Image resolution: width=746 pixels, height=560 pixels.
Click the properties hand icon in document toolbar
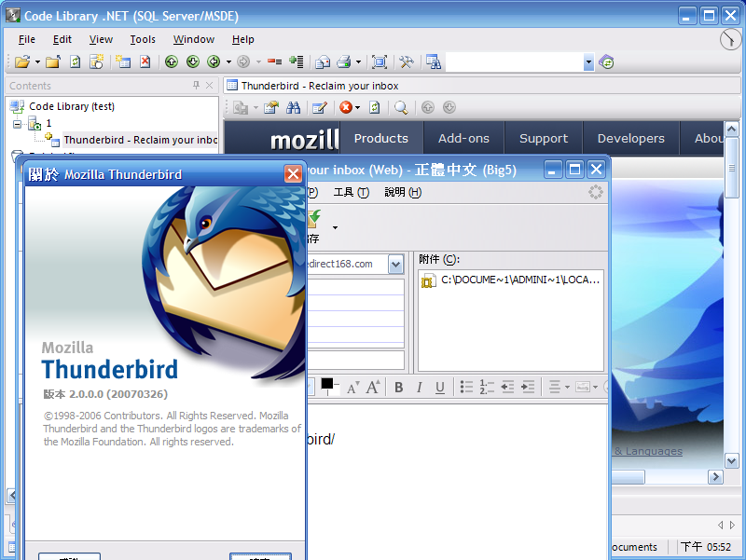(271, 107)
